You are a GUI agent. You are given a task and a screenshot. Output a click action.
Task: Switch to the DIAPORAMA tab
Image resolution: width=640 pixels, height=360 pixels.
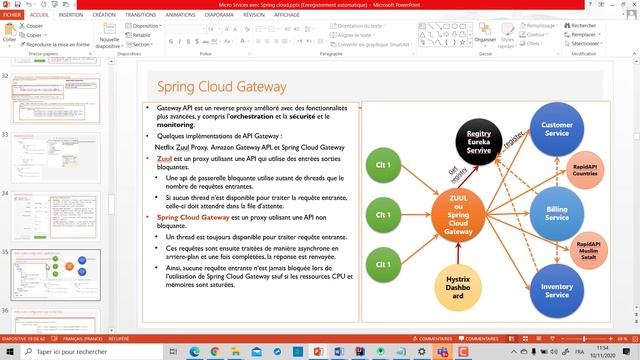coord(219,15)
